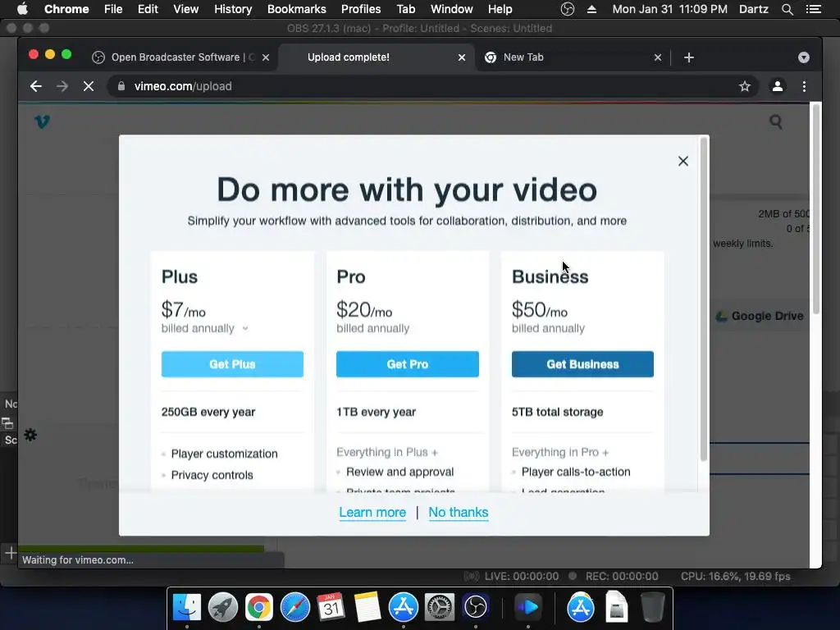Expand the Plus billed annually dropdown
This screenshot has width=840, height=630.
244,328
